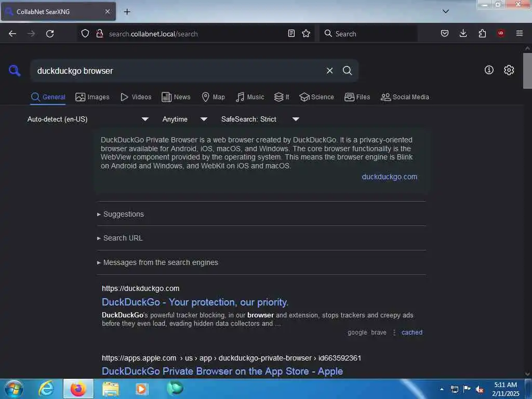The height and width of the screenshot is (399, 532).
Task: Switch to Videos category
Action: pyautogui.click(x=136, y=97)
